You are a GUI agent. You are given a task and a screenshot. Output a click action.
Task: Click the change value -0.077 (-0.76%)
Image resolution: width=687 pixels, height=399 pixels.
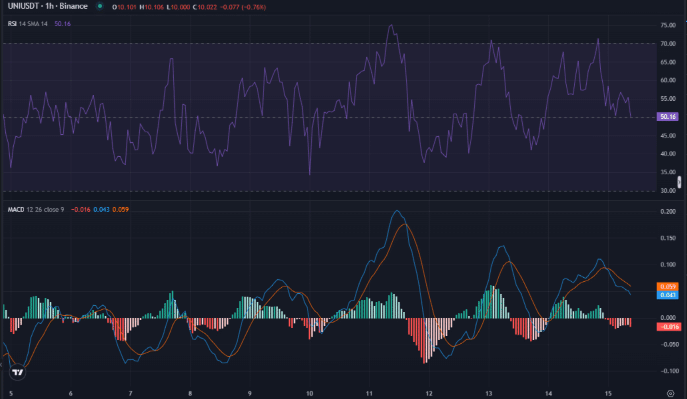(x=243, y=7)
